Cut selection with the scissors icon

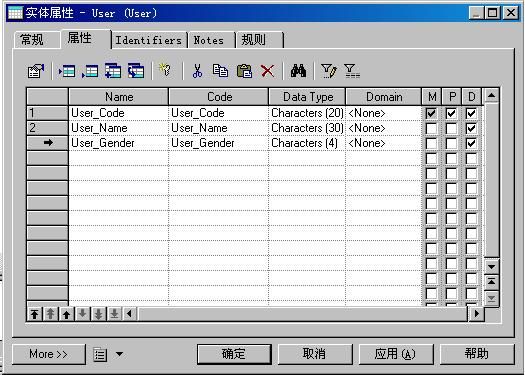pos(197,71)
